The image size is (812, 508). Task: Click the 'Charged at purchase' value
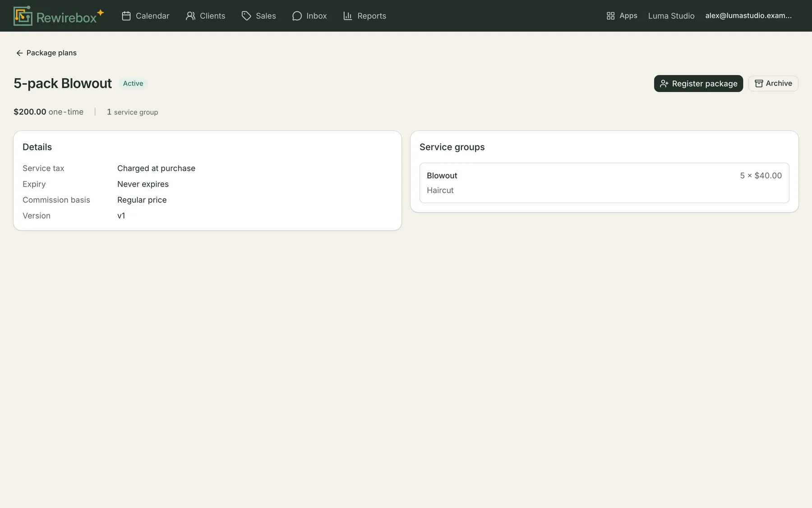coord(156,168)
